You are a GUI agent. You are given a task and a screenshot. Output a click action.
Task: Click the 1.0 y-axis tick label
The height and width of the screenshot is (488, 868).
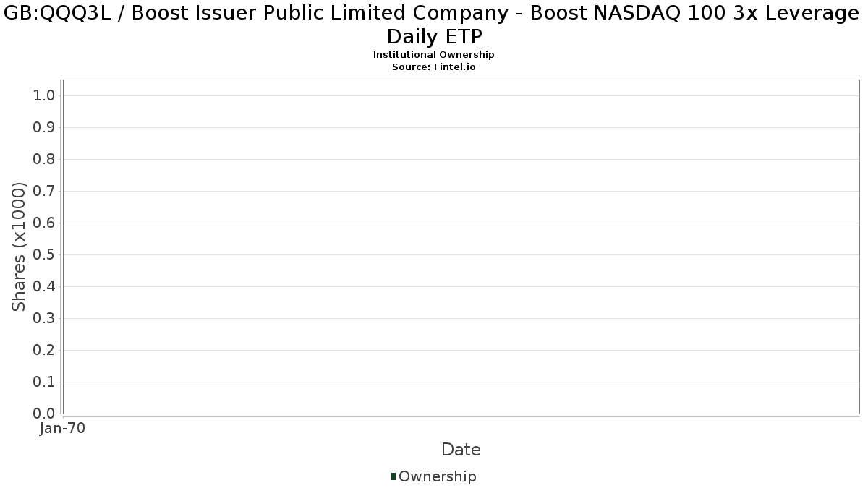[x=44, y=96]
